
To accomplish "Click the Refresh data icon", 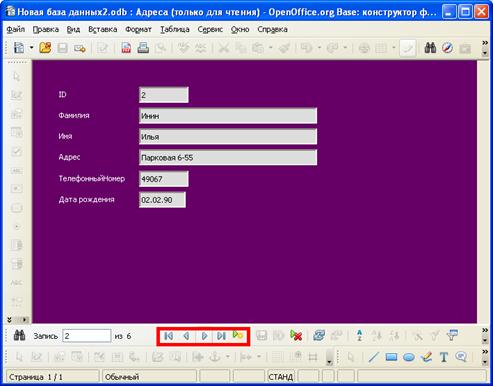I will (319, 335).
